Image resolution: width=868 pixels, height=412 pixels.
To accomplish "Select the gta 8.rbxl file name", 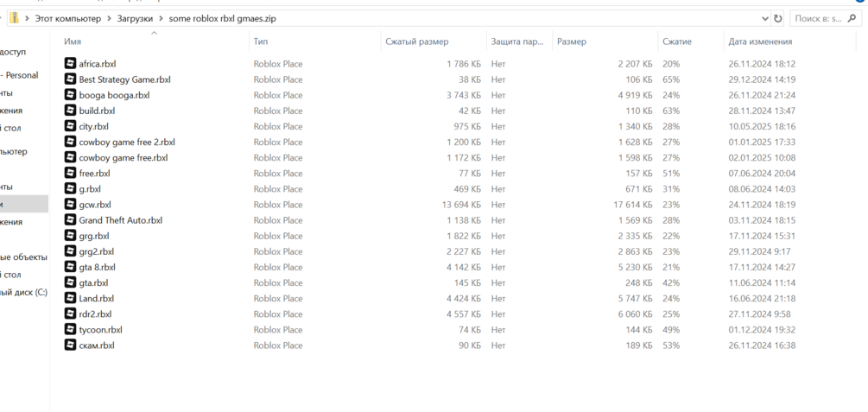I will pyautogui.click(x=98, y=267).
